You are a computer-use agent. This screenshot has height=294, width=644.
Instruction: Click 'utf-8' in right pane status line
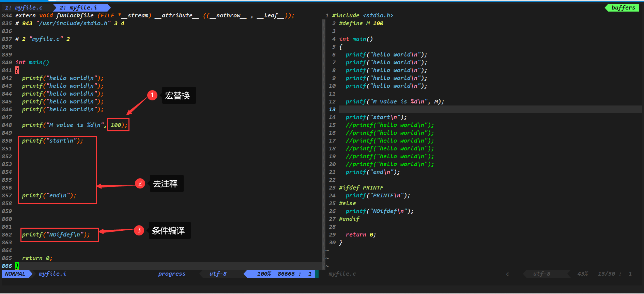pos(542,274)
